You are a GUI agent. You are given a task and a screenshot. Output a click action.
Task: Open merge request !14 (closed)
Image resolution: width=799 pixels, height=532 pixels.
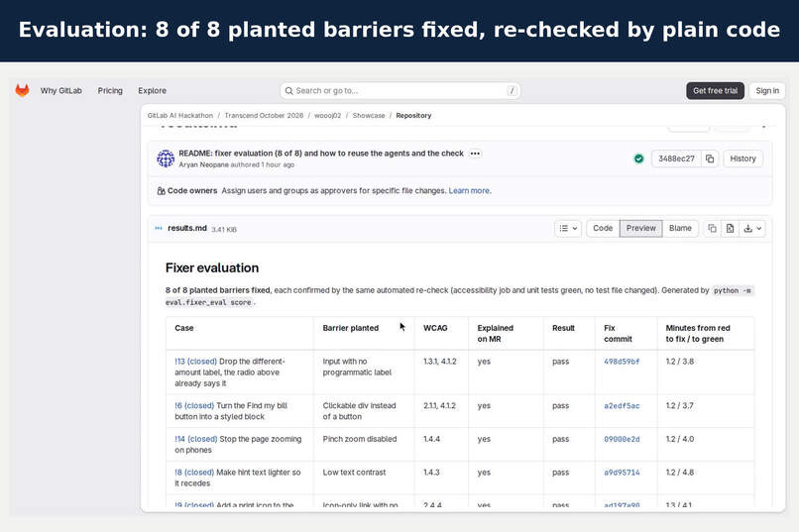195,439
